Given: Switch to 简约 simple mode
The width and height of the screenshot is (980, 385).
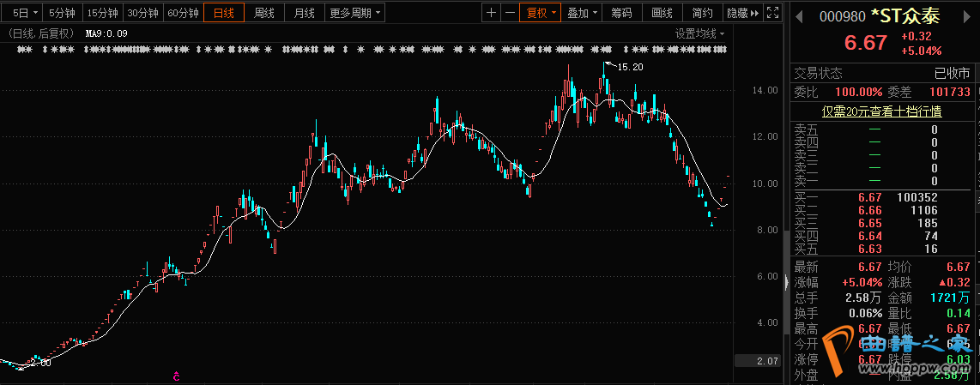Looking at the screenshot, I should (x=702, y=13).
